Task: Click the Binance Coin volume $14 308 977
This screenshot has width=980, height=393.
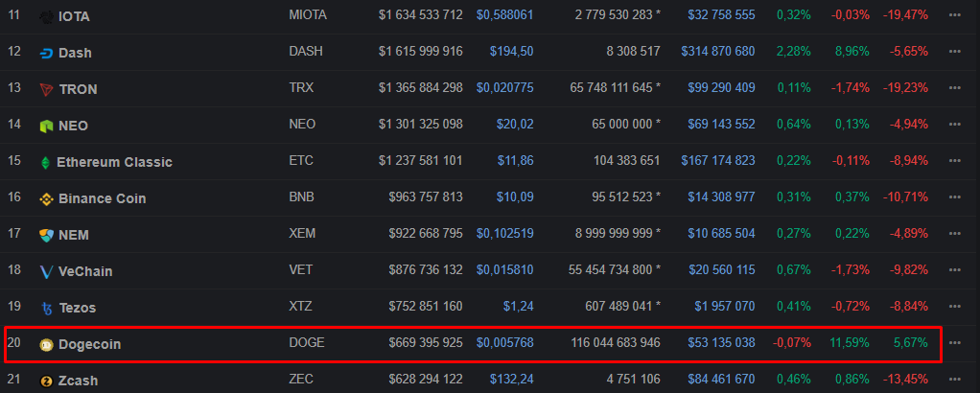Action: 722,196
